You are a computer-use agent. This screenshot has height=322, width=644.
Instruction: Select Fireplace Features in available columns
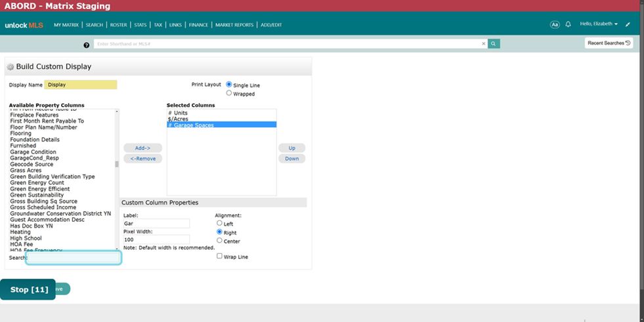tap(35, 115)
